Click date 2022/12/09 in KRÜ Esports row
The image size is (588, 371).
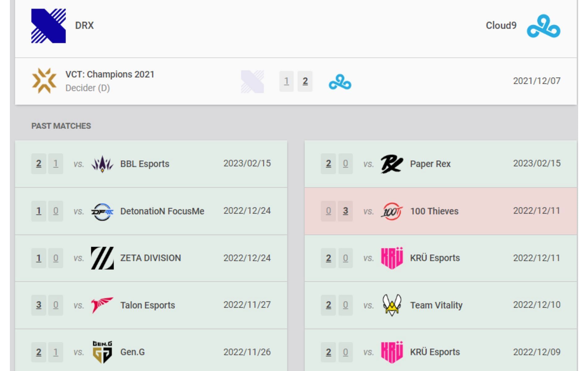click(537, 352)
